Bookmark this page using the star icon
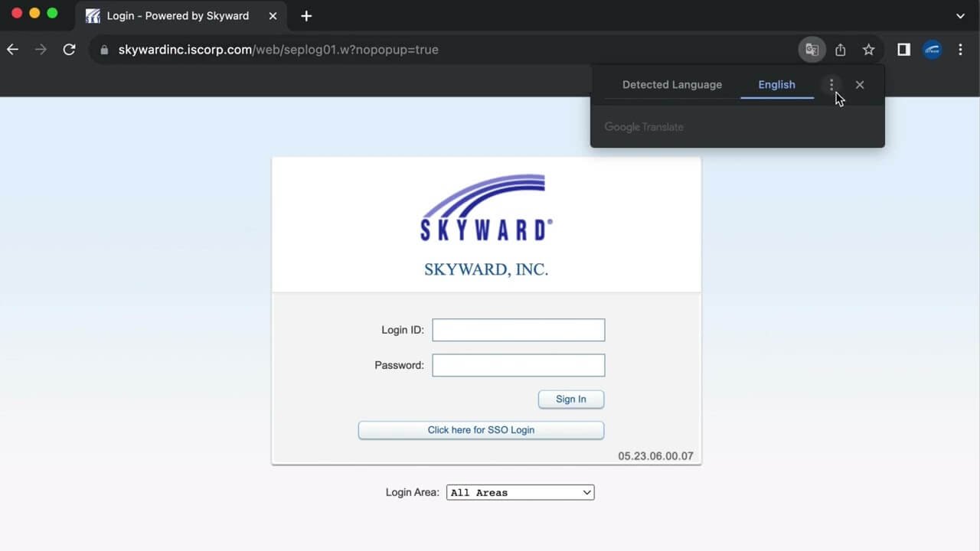This screenshot has height=551, width=980. point(868,49)
